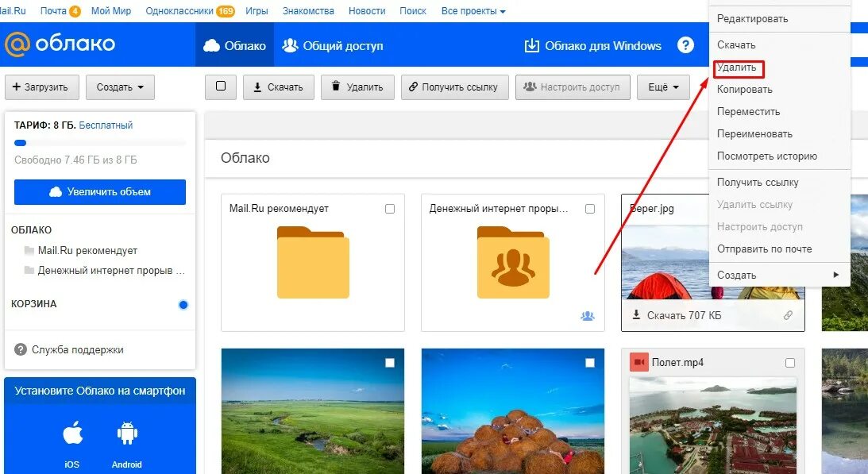
Task: Check the Mail.Ru рекомендует folder checkbox
Action: 390,208
